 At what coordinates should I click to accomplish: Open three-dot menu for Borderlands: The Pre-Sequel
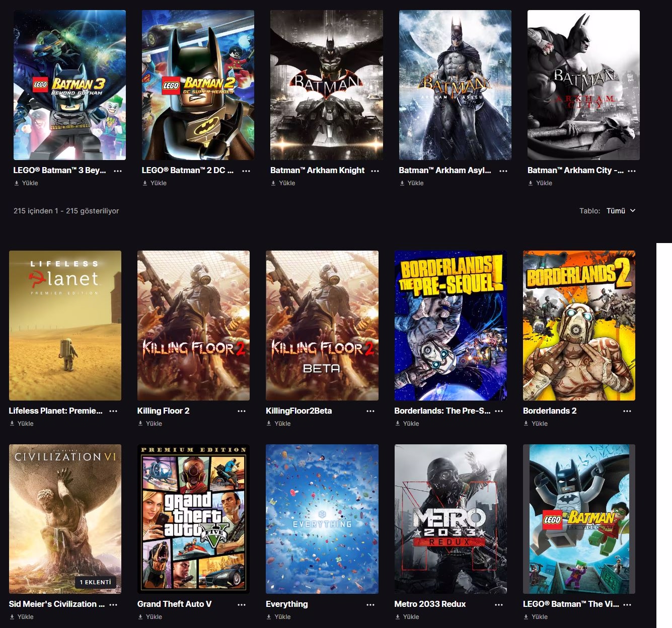pyautogui.click(x=499, y=411)
